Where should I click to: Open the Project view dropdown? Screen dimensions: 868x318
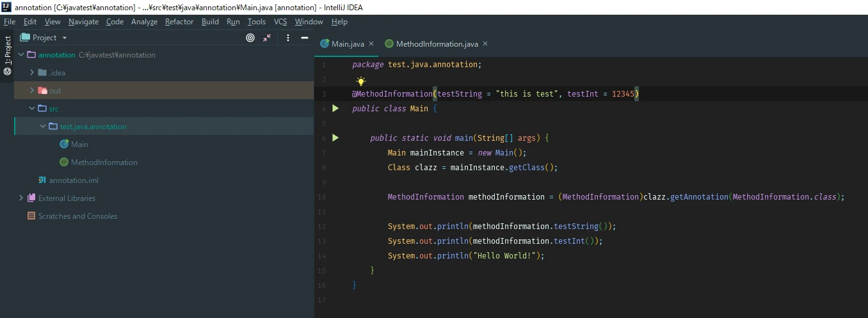[44, 38]
